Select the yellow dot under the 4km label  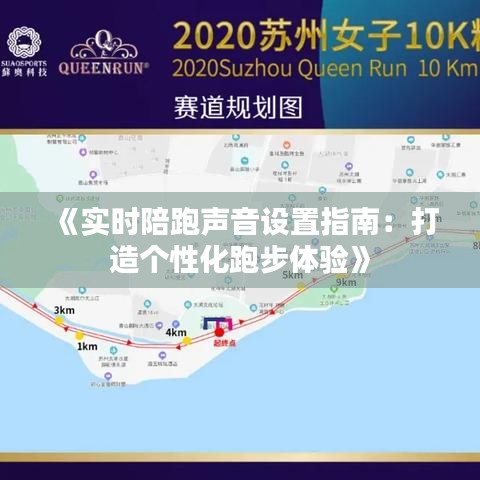(187, 341)
